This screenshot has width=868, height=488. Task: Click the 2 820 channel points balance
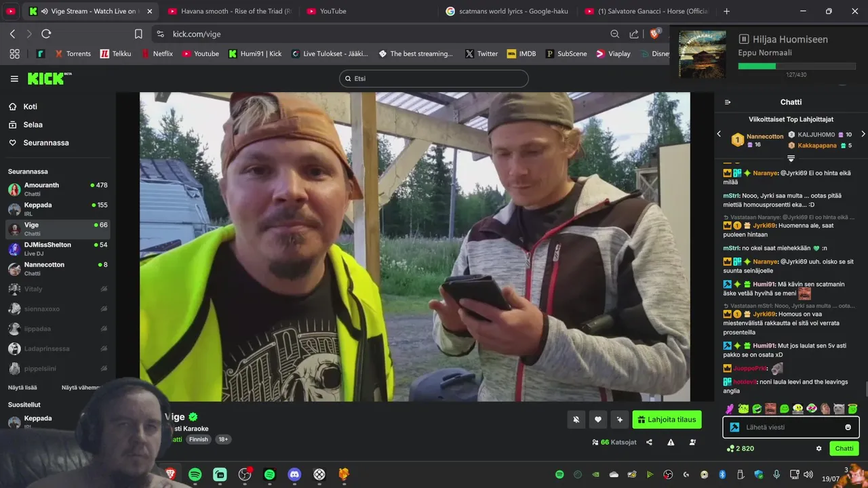740,449
